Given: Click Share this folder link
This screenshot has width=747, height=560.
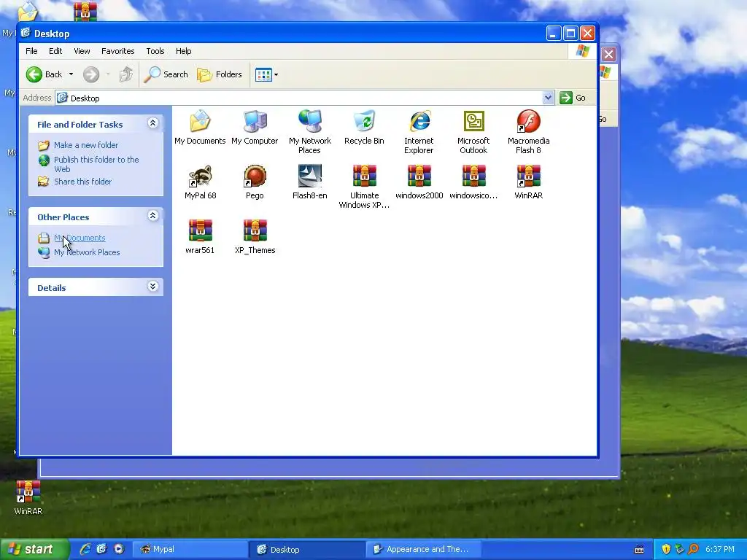Looking at the screenshot, I should (82, 182).
